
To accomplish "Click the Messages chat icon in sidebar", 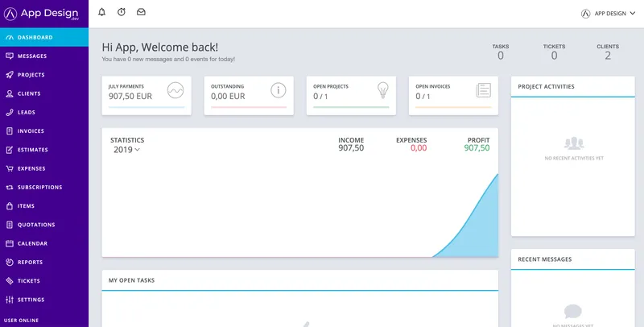I will 10,56.
